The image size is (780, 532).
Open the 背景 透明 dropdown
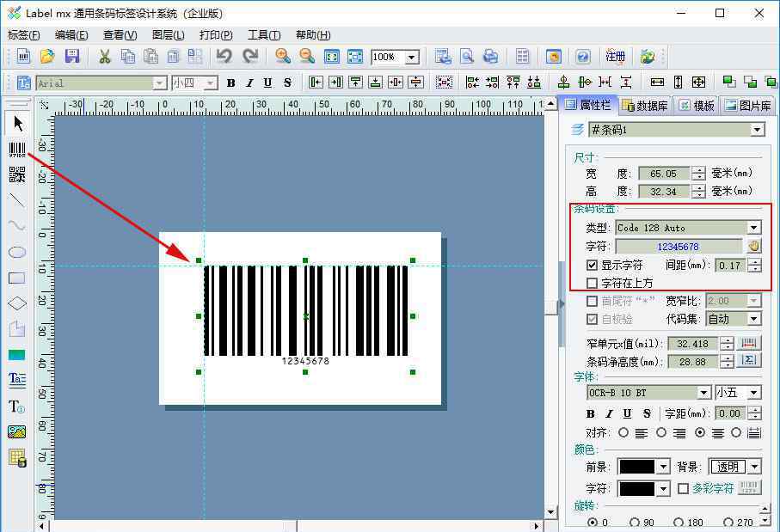tap(755, 467)
